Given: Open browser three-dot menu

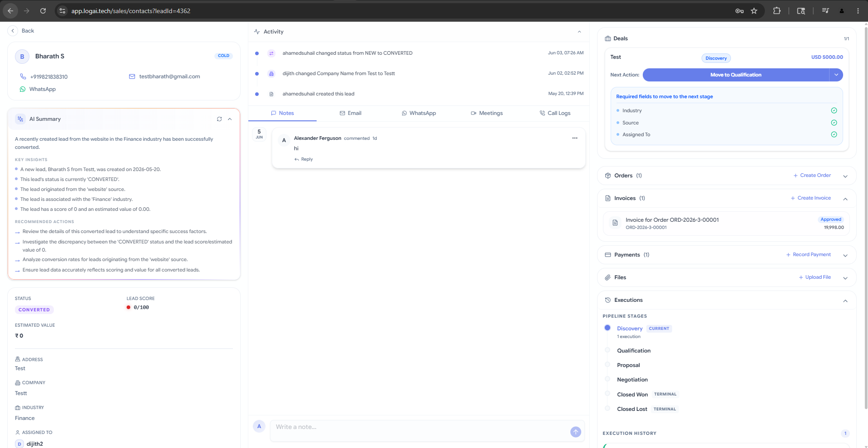Looking at the screenshot, I should pos(858,11).
